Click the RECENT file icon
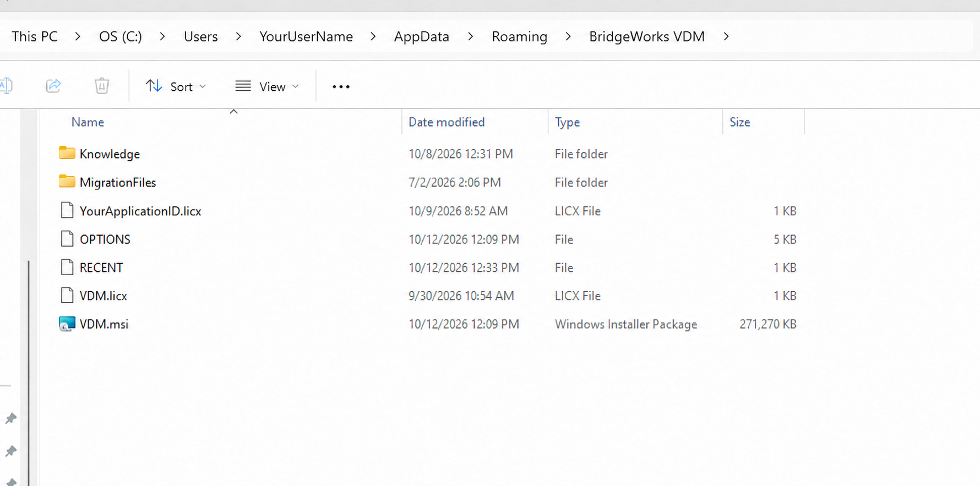 pos(67,267)
